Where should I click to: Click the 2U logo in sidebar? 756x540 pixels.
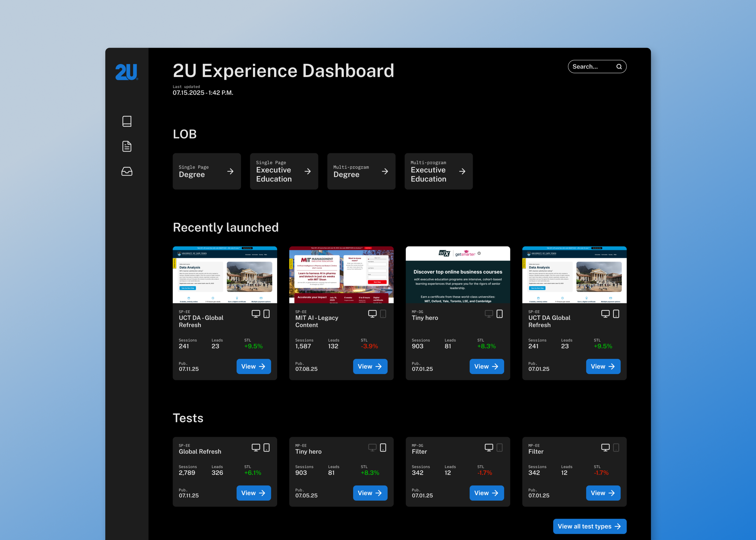click(x=126, y=72)
